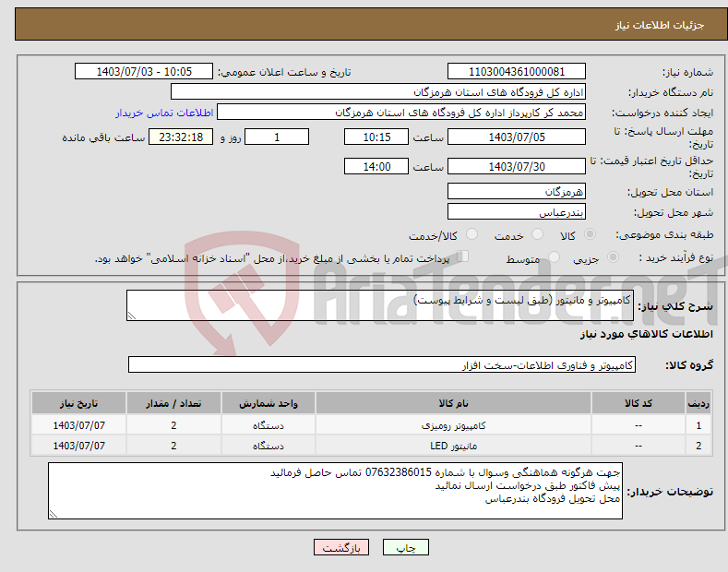Click the اطلاعات کالاهای مورد نیاز heading
Screen dimensions: 728x572
click(x=646, y=334)
